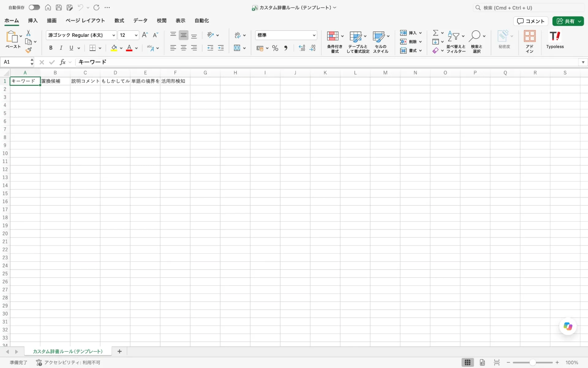The width and height of the screenshot is (588, 368).
Task: Switch to the 挿入 (Insert) tab
Action: click(33, 21)
